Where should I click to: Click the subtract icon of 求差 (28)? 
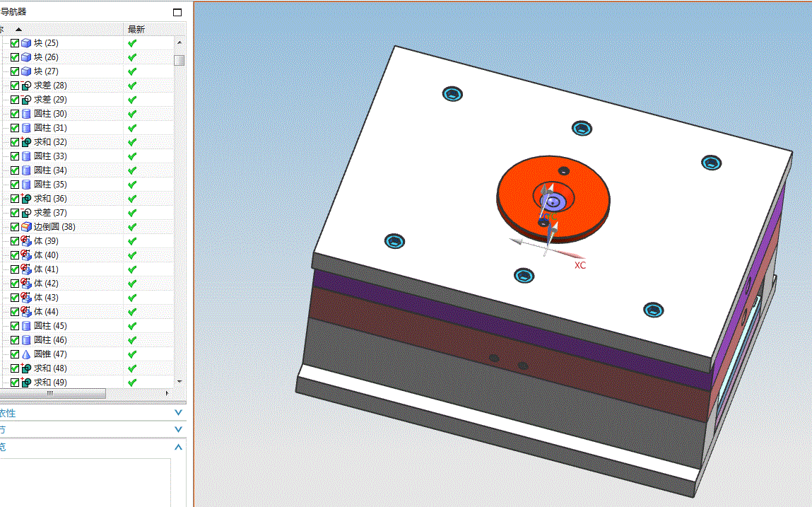pyautogui.click(x=26, y=86)
